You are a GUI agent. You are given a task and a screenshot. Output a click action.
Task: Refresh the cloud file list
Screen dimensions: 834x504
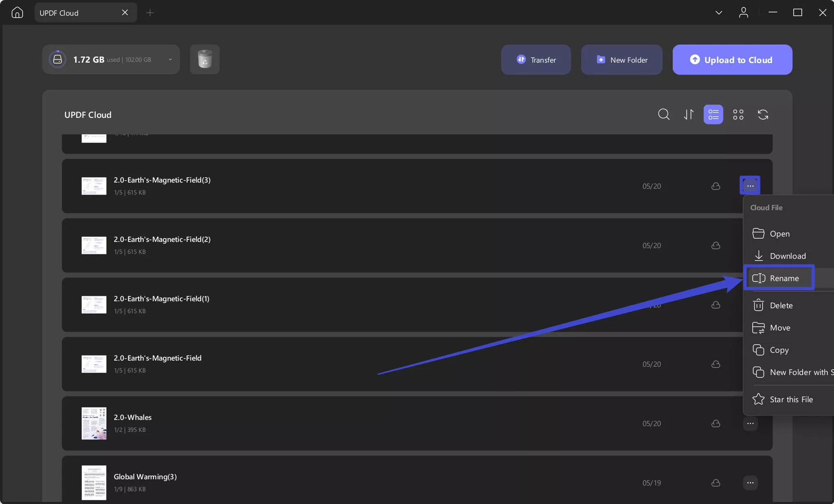click(x=763, y=115)
